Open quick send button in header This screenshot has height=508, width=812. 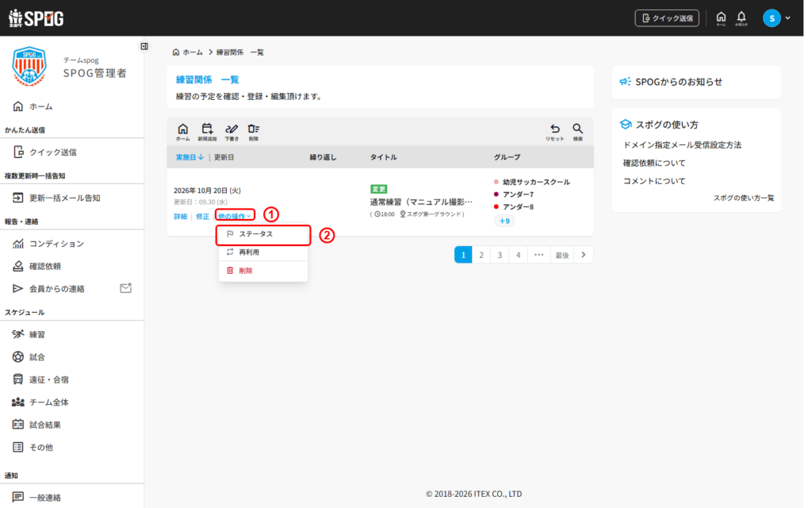pos(666,18)
